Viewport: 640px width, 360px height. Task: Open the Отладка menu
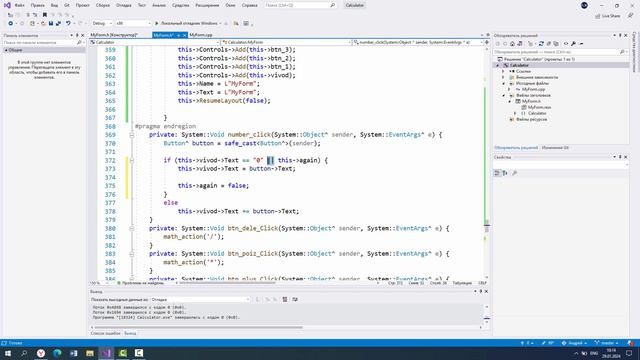click(123, 5)
